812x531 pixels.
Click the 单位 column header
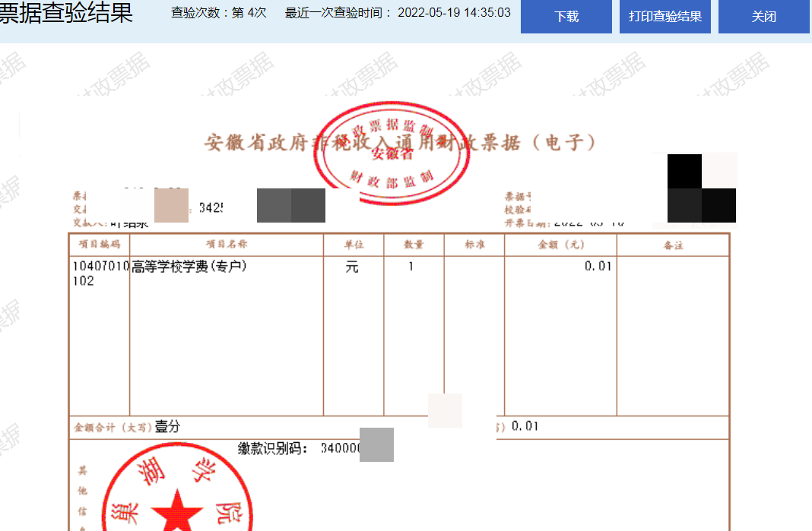354,245
